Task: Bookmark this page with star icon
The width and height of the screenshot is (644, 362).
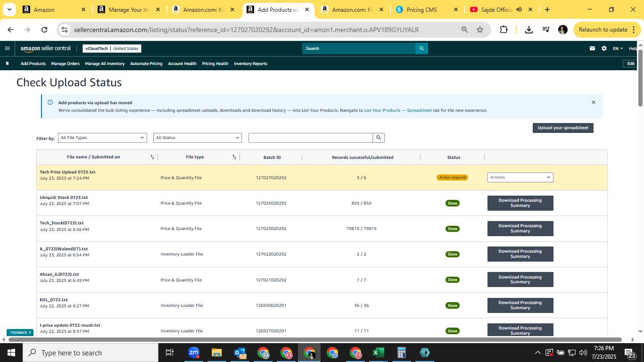Action: 480,30
